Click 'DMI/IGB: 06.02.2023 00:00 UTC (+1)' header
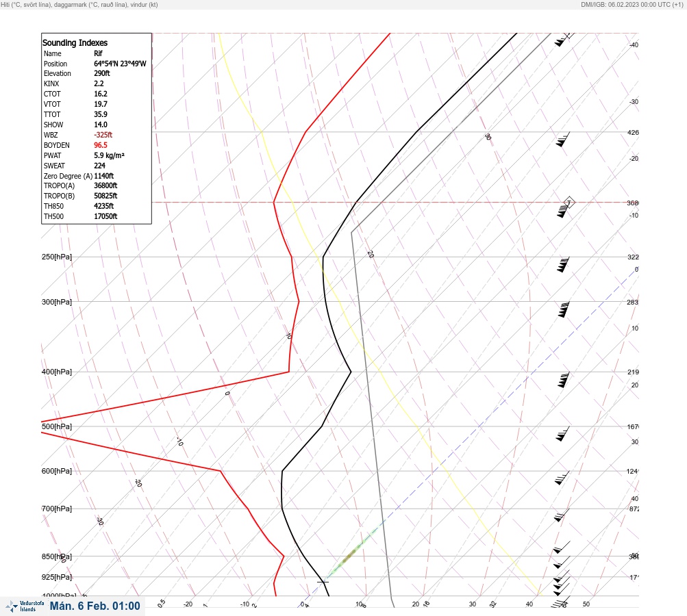The height and width of the screenshot is (616, 687). 632,4
